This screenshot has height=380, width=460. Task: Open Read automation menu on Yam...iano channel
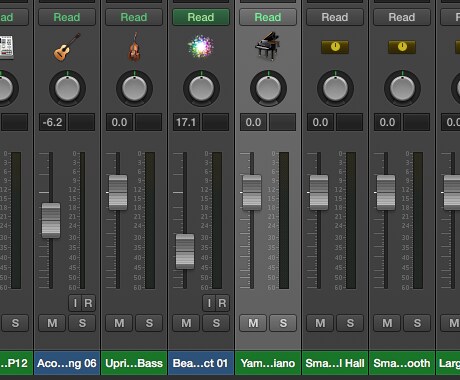point(268,17)
